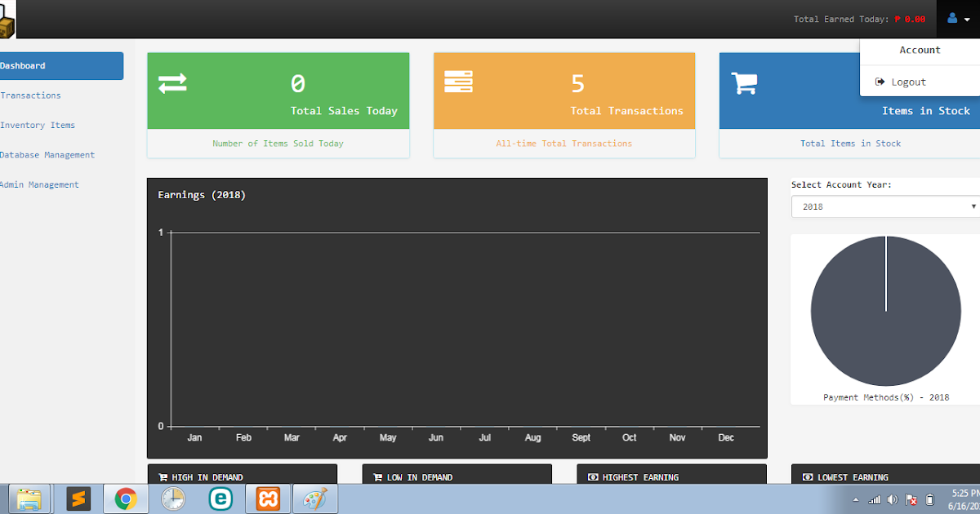This screenshot has width=980, height=514.
Task: Open Sublime Text from the taskbar
Action: coord(78,498)
